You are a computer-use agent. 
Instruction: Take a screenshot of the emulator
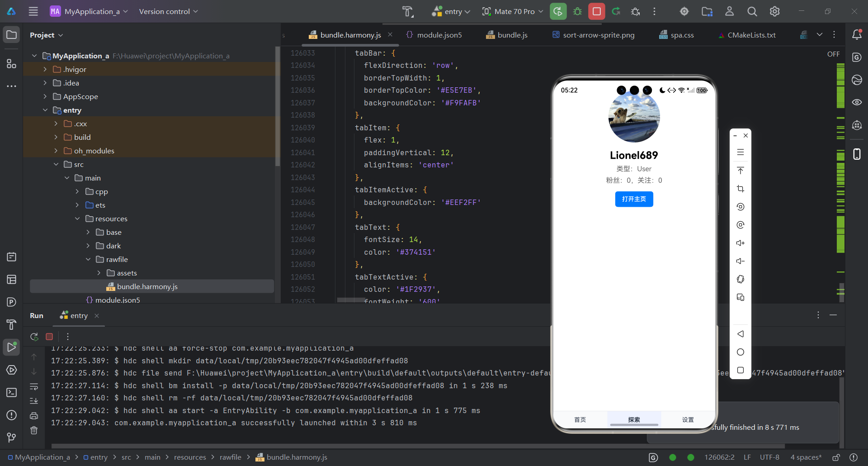pyautogui.click(x=741, y=189)
